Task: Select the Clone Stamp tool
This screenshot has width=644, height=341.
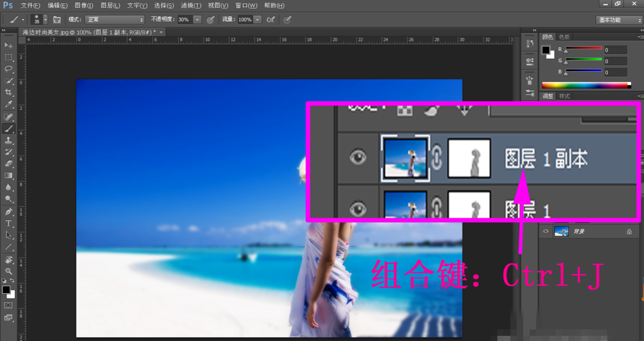Action: pyautogui.click(x=8, y=140)
